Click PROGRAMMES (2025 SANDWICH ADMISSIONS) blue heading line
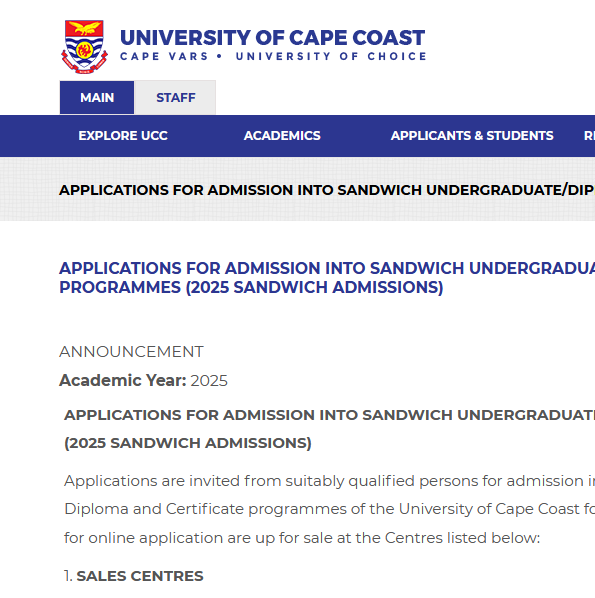This screenshot has width=595, height=598. pyautogui.click(x=251, y=287)
